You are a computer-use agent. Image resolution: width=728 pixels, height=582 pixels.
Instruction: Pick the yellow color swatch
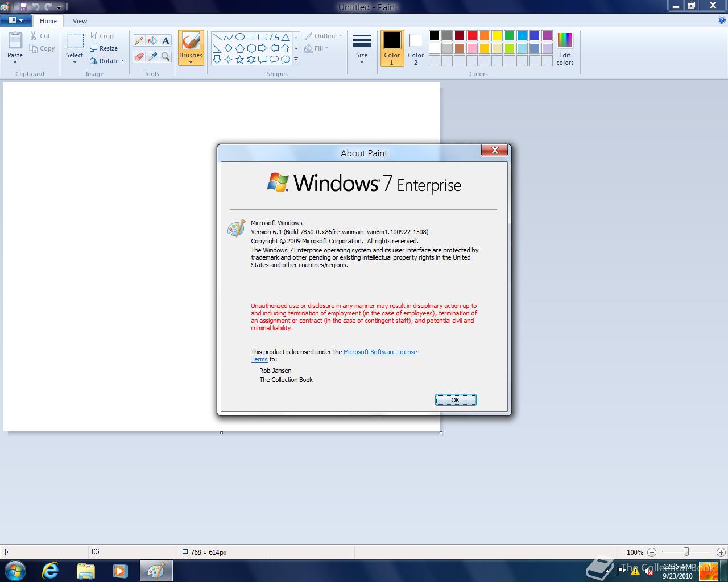point(497,36)
